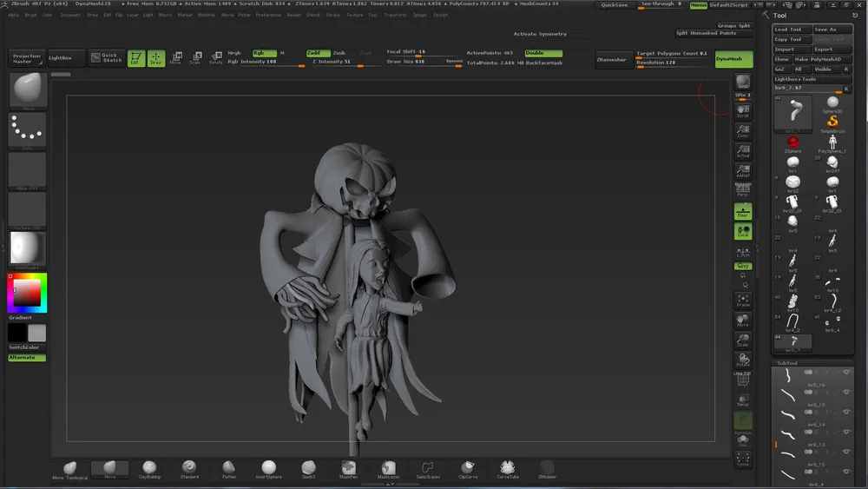Select the ClayBuildup brush

point(149,469)
